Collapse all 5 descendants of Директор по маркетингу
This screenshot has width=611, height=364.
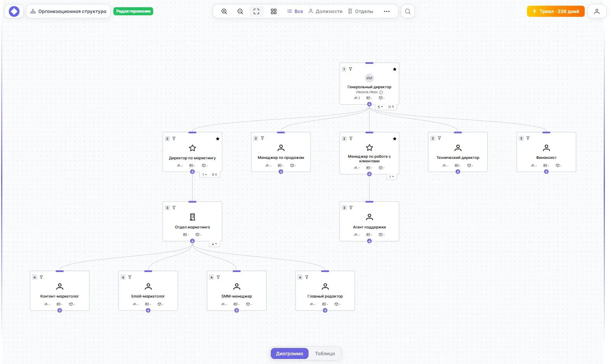(215, 175)
